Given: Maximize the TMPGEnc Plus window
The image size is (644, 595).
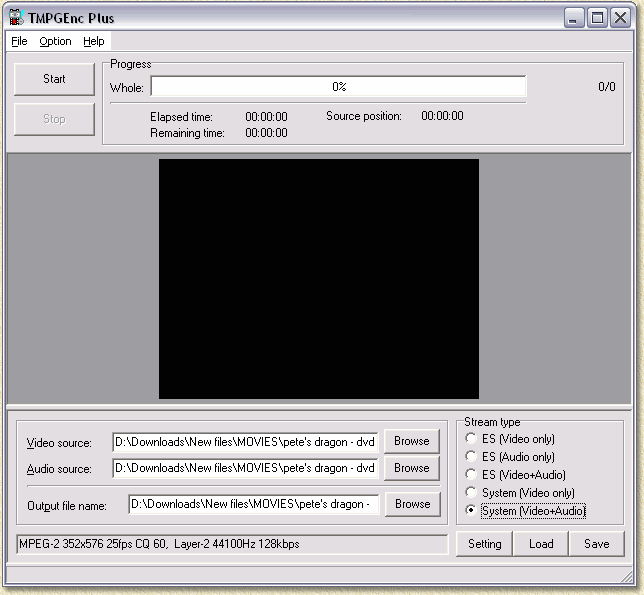Looking at the screenshot, I should tap(597, 18).
